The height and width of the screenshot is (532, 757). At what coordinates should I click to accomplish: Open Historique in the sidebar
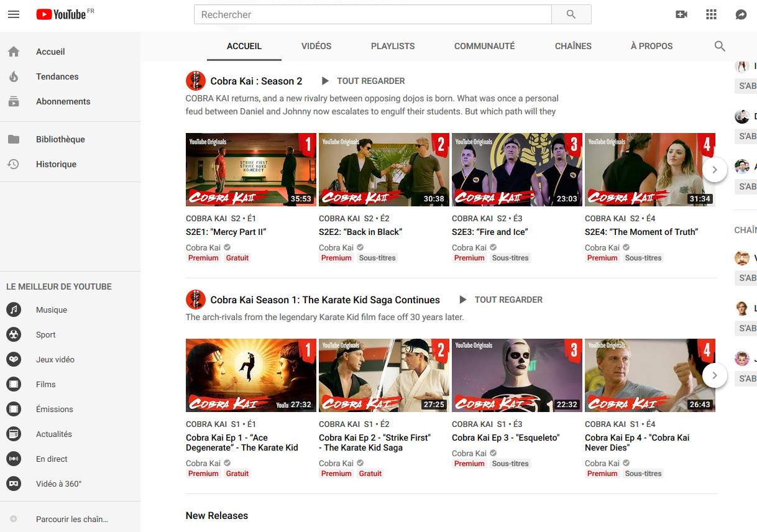click(x=70, y=164)
